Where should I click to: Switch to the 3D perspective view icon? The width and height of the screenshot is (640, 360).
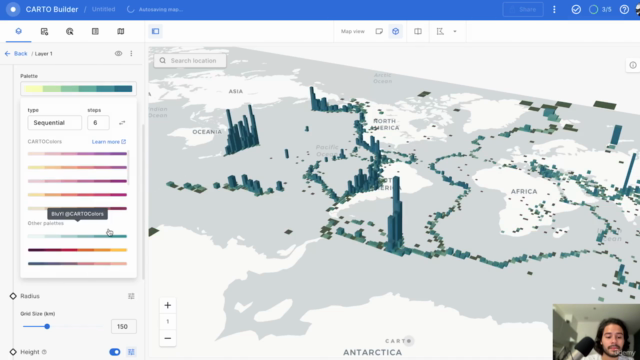[x=396, y=31]
